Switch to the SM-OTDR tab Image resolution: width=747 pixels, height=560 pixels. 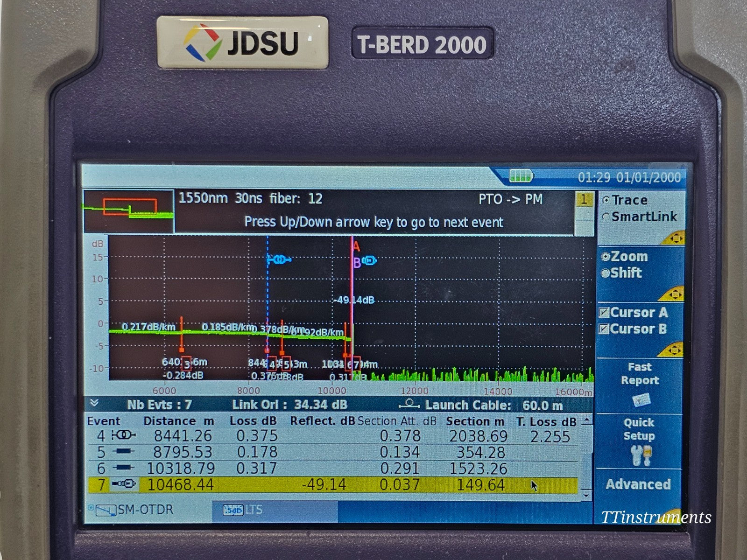pos(145,511)
